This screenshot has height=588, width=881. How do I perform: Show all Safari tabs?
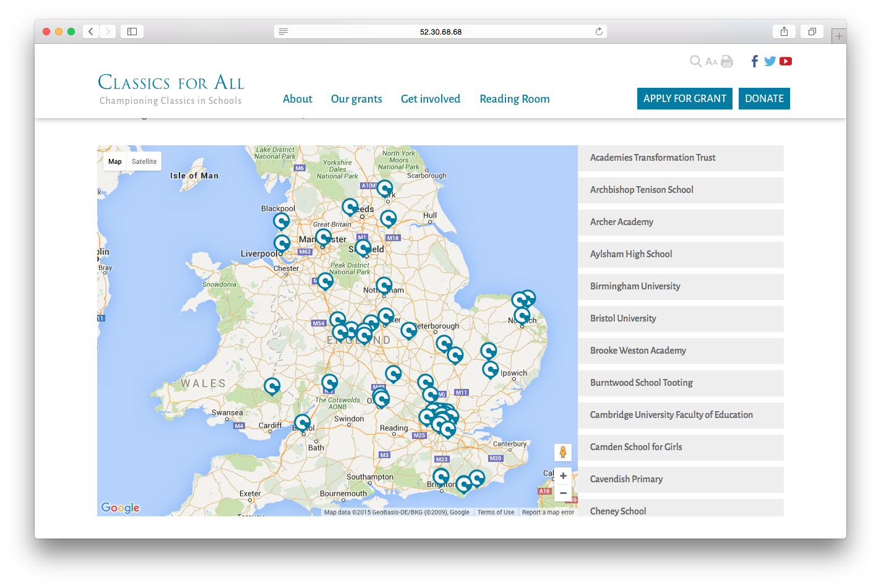click(812, 32)
